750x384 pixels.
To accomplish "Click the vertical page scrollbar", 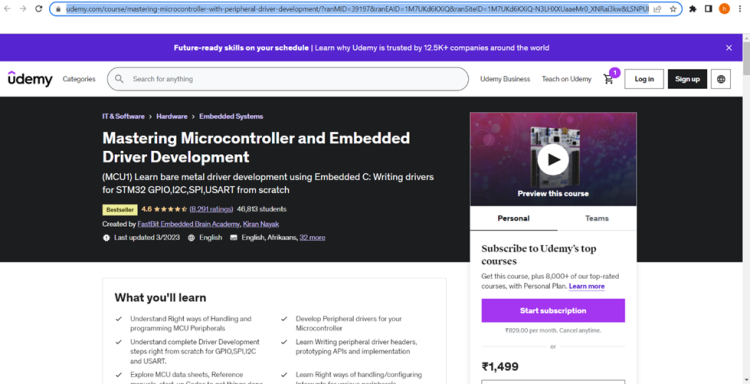I will click(746, 208).
